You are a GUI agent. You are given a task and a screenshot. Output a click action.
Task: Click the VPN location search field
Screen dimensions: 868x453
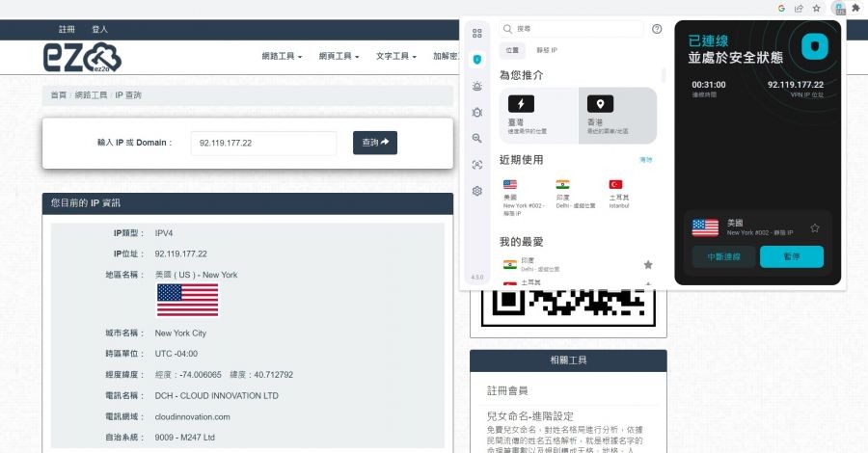coord(571,29)
